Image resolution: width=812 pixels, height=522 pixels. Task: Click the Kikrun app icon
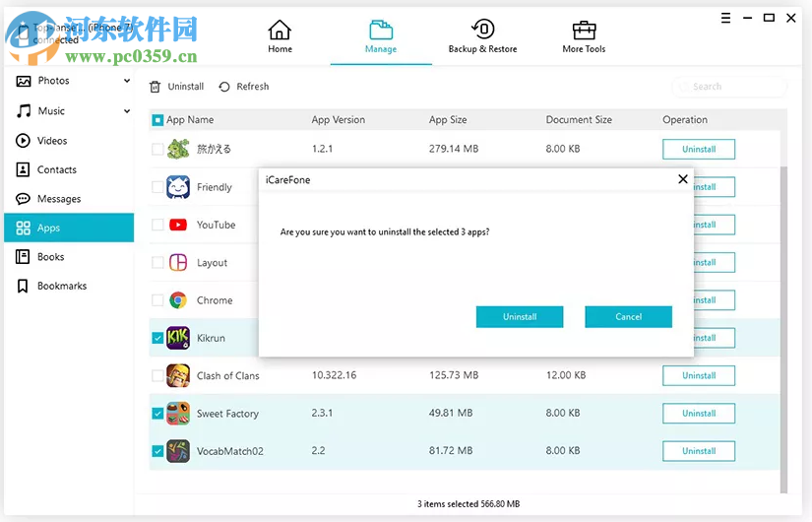[178, 338]
